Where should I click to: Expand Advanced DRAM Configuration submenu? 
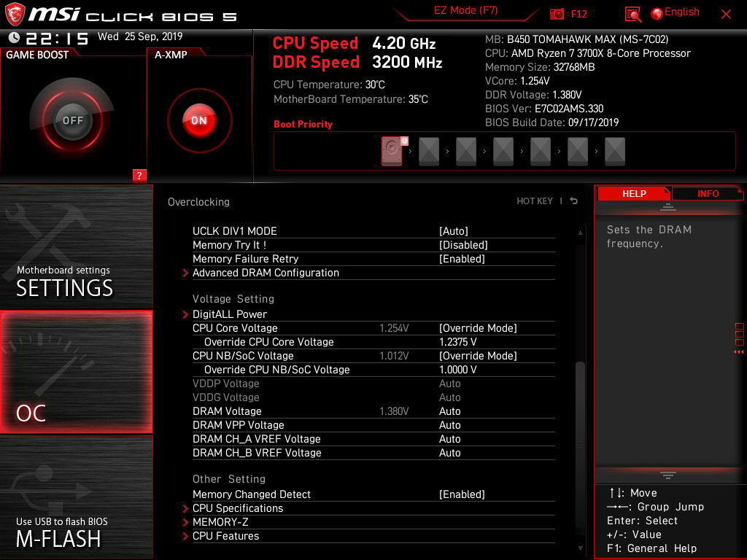click(x=266, y=273)
